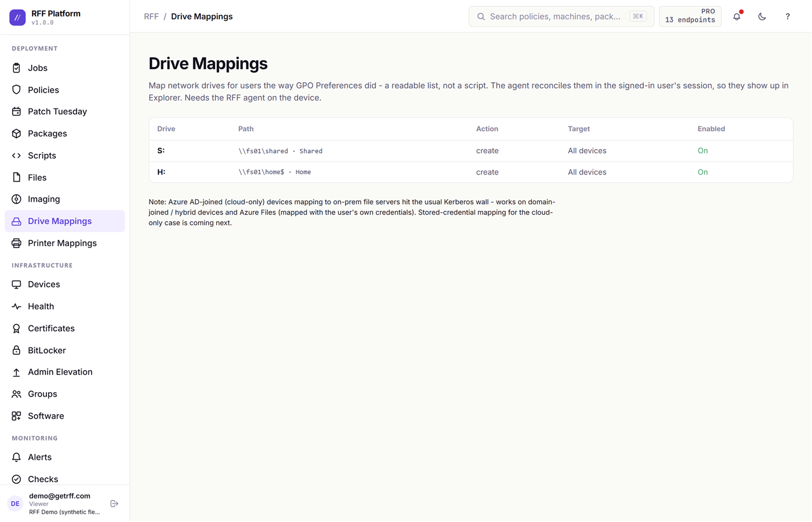The height and width of the screenshot is (522, 812).
Task: Go to Devices page
Action: point(65,284)
